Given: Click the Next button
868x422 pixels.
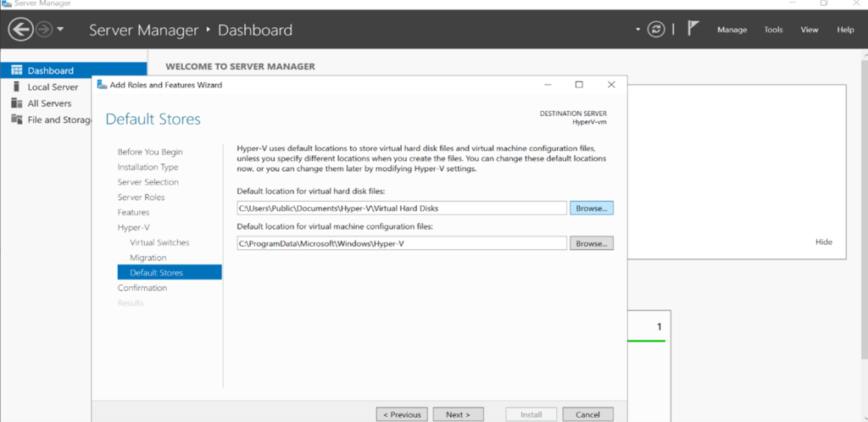Looking at the screenshot, I should coord(458,414).
